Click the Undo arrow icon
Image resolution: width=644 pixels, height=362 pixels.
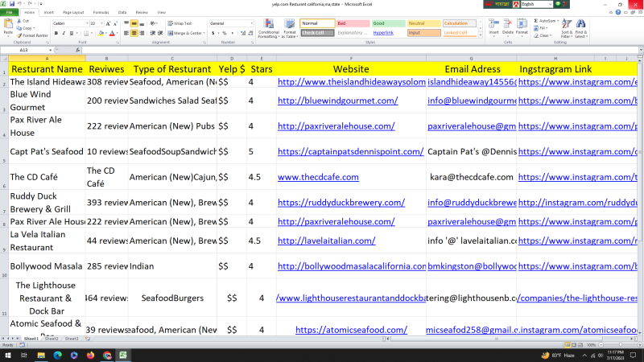tap(19, 4)
